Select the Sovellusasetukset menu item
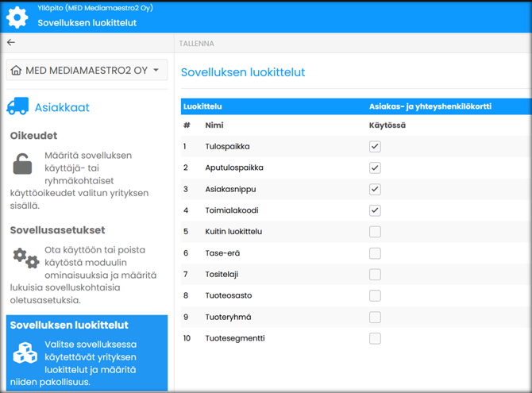The image size is (532, 393). coord(57,230)
